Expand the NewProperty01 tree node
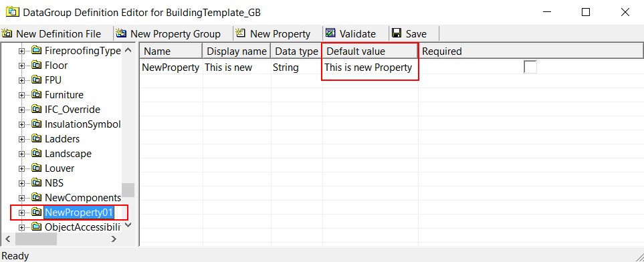 pyautogui.click(x=22, y=213)
